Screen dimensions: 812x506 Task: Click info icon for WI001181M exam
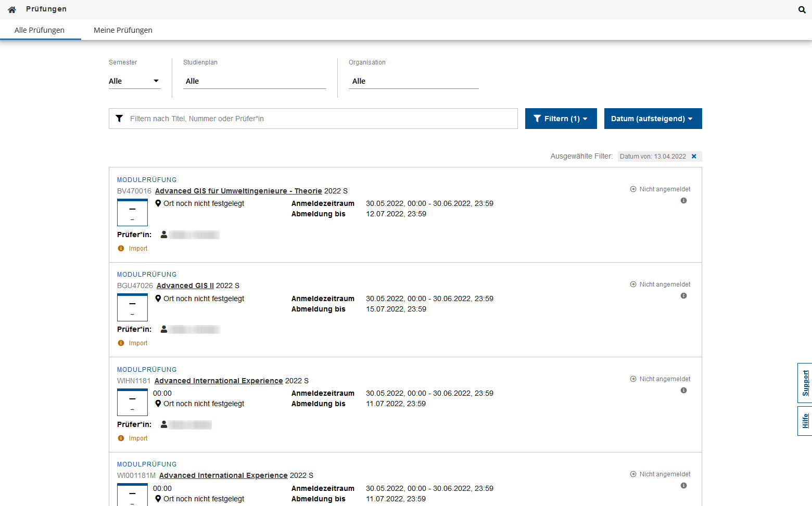(683, 486)
